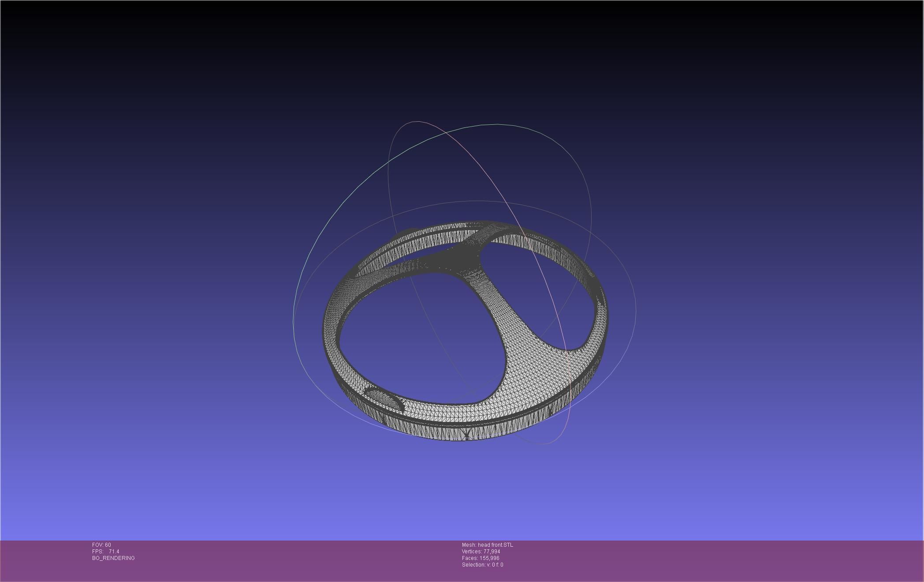Click the wireframe steering wheel mesh hub
Image resolution: width=924 pixels, height=582 pixels.
pyautogui.click(x=458, y=259)
